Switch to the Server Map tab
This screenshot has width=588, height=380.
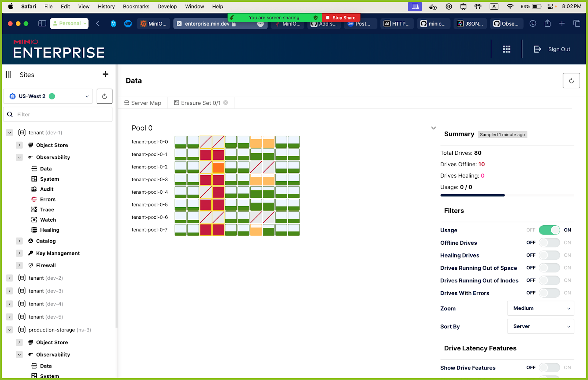[143, 103]
